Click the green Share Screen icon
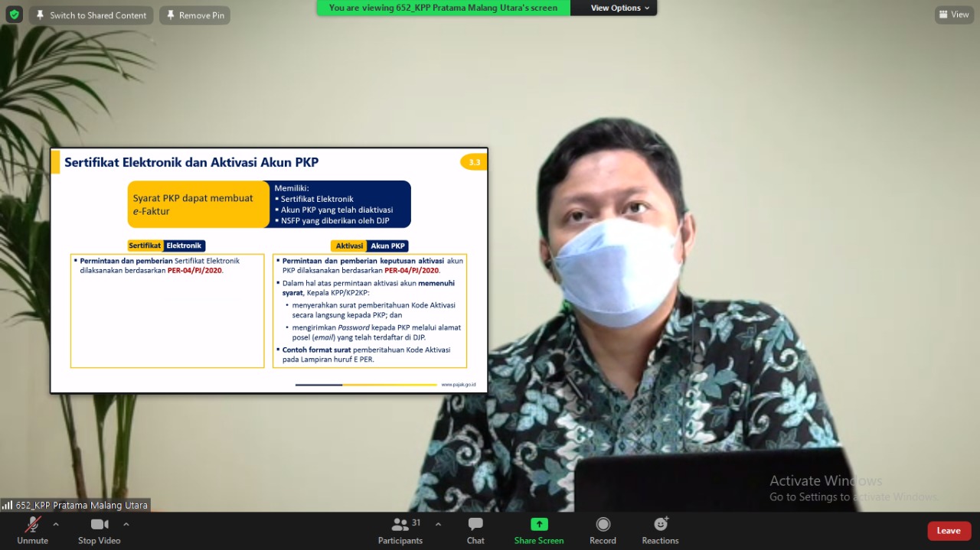Viewport: 980px width, 550px height. 539,525
